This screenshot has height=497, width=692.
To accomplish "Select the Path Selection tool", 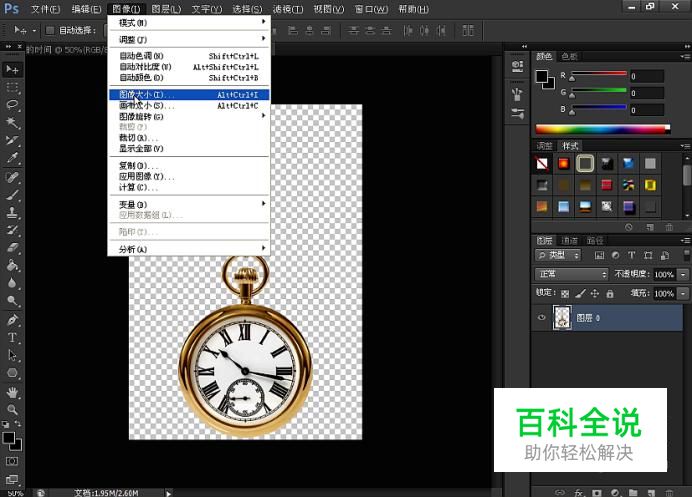I will click(x=12, y=355).
